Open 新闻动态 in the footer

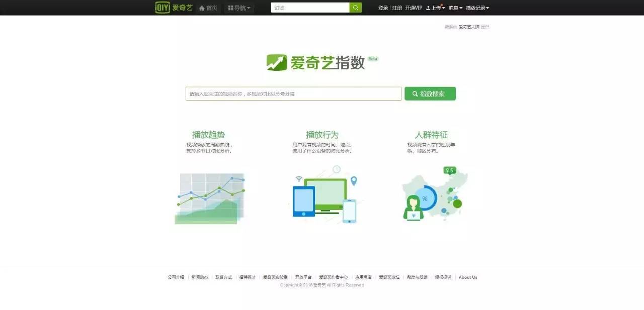pos(200,277)
